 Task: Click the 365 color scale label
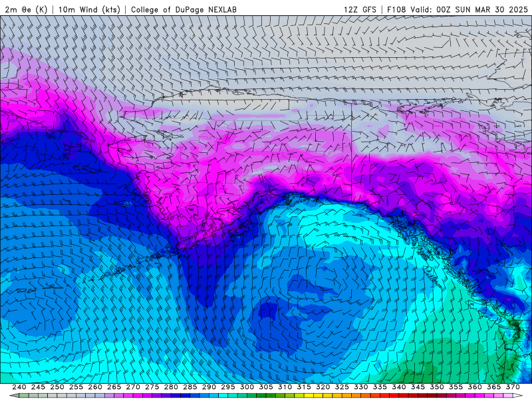pyautogui.click(x=494, y=387)
